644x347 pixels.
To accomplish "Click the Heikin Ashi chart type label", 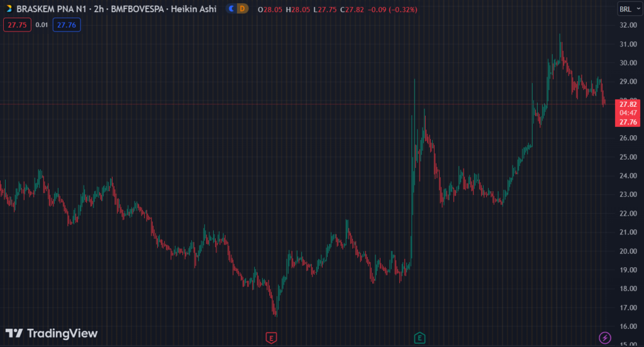I will (x=194, y=9).
